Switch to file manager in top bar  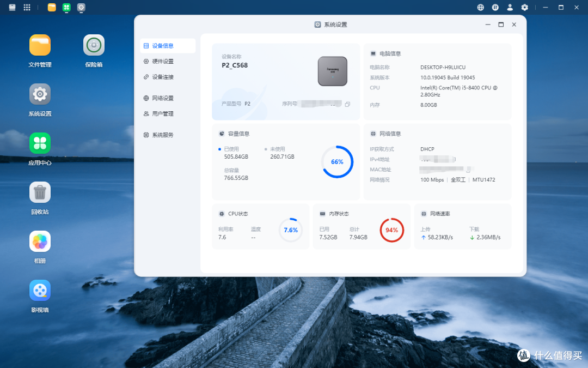(52, 7)
